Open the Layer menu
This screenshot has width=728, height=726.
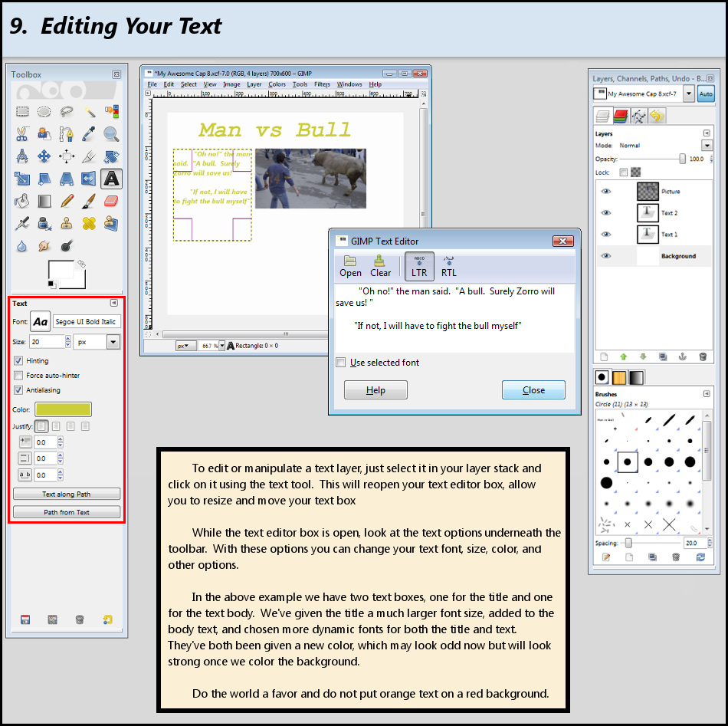(x=254, y=84)
